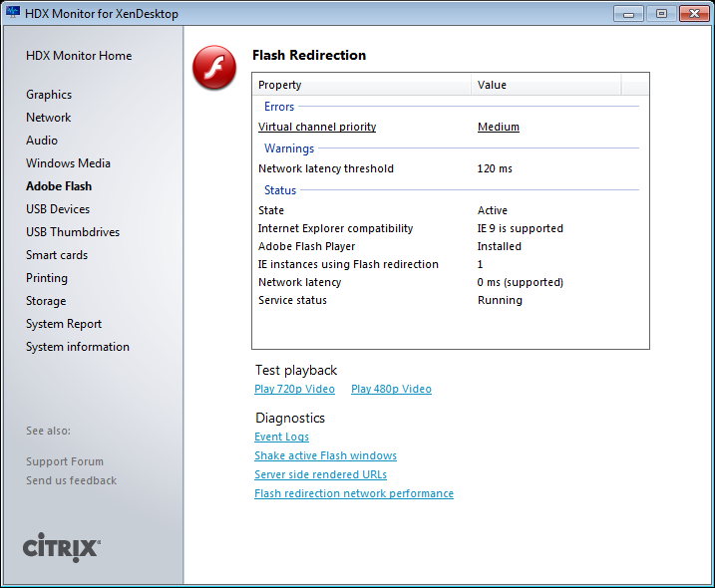The height and width of the screenshot is (588, 715).
Task: Select the State property row
Action: tap(451, 210)
